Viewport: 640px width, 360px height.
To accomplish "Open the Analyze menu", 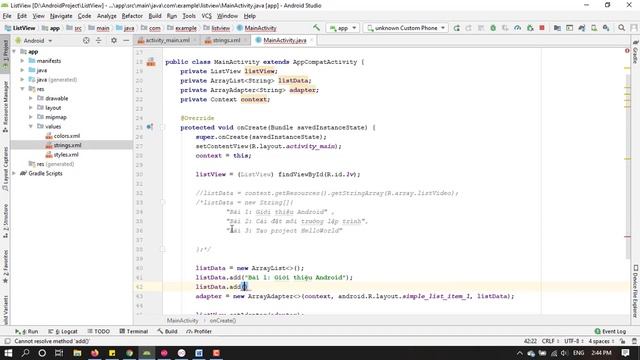I will (107, 16).
